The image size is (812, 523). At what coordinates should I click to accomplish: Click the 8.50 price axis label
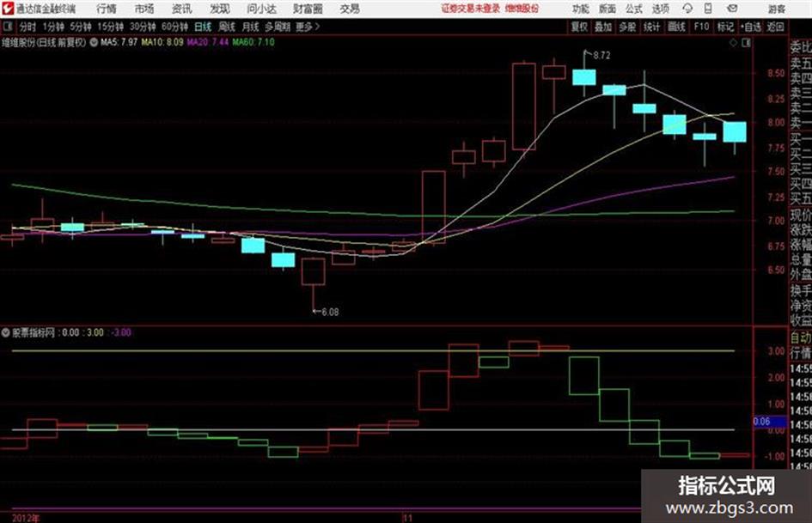(x=776, y=74)
